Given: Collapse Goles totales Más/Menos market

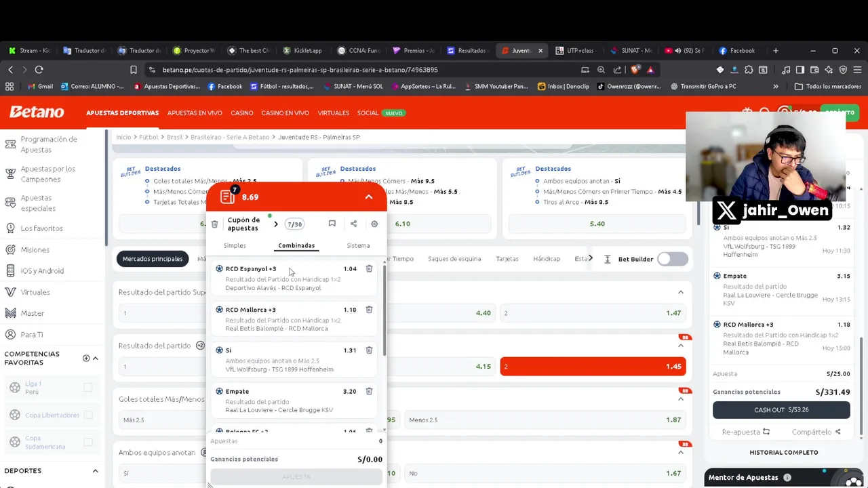Looking at the screenshot, I should [681, 399].
